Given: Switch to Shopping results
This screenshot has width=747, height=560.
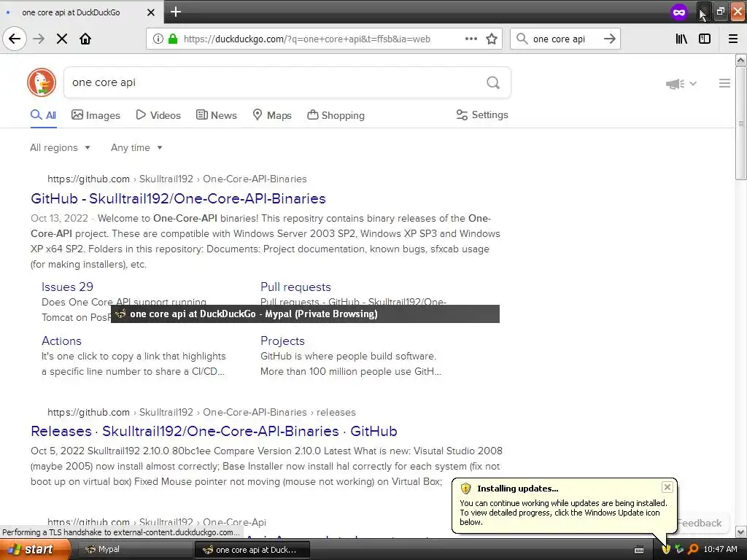Looking at the screenshot, I should point(336,115).
